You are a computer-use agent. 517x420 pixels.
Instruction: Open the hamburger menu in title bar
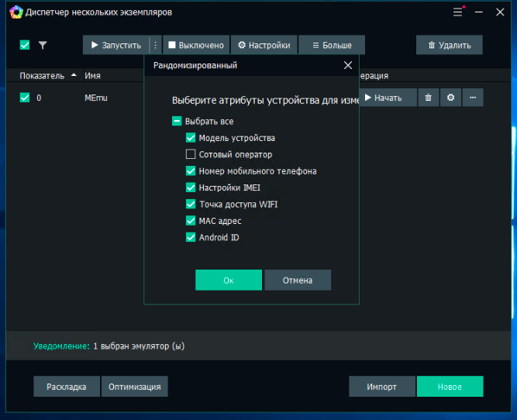coord(457,12)
